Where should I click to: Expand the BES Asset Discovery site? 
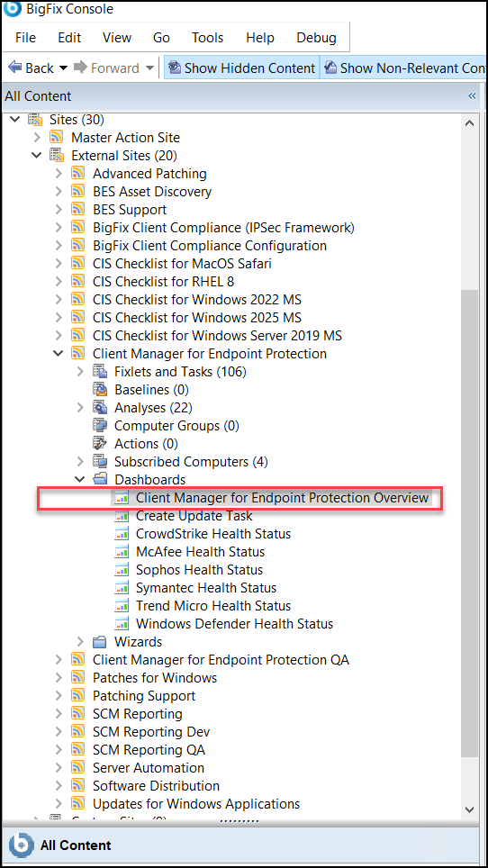pos(59,192)
